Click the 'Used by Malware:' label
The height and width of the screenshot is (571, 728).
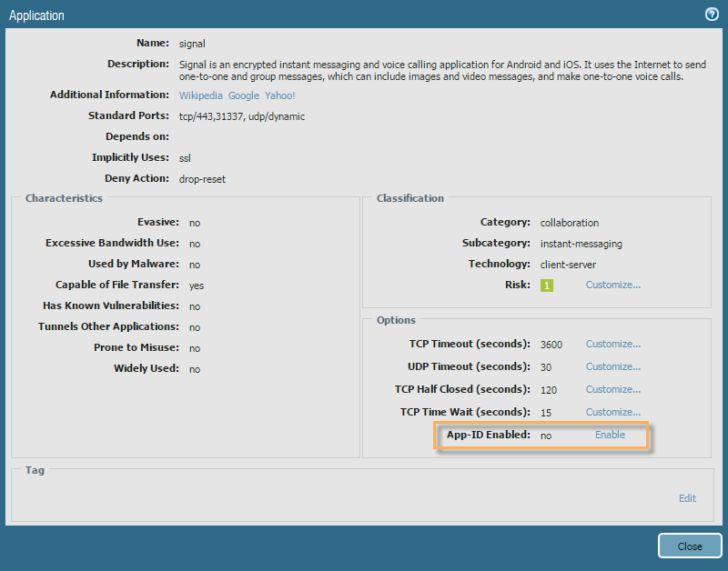click(134, 264)
